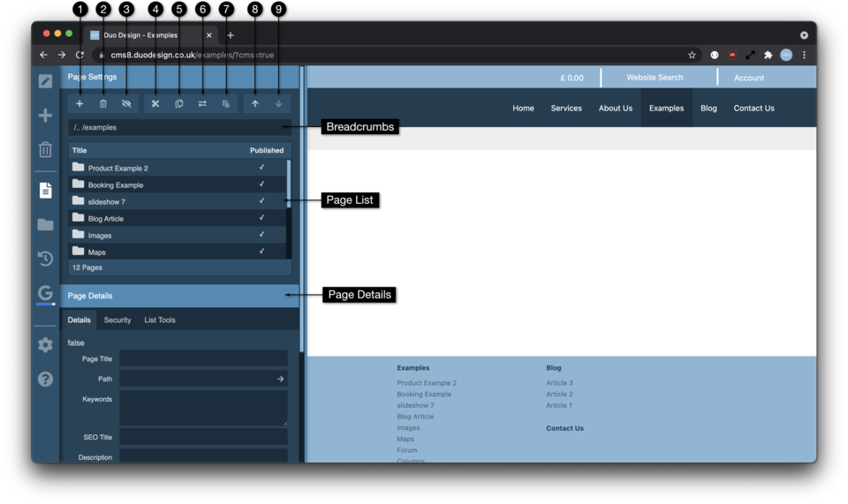Click the browser forward arrow

(62, 55)
